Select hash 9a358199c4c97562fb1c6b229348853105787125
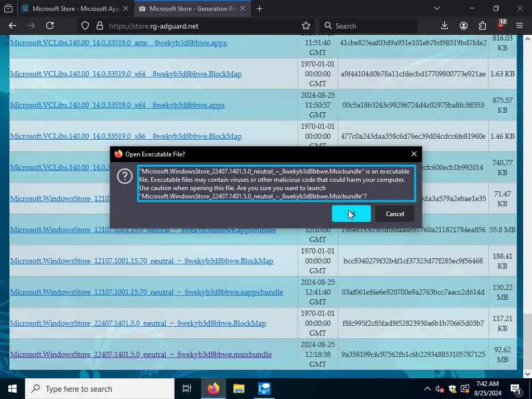Viewport: 532px width, 399px height. (413, 354)
